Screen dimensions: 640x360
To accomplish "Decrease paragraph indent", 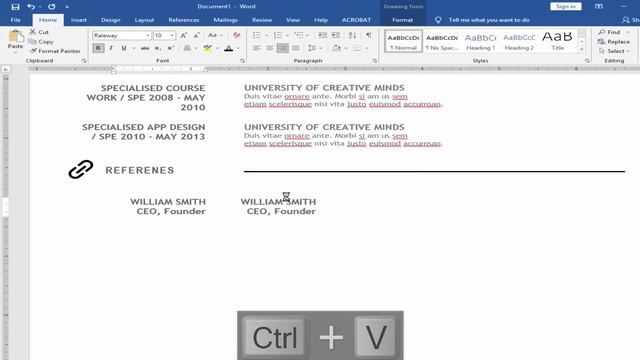I will pyautogui.click(x=322, y=36).
